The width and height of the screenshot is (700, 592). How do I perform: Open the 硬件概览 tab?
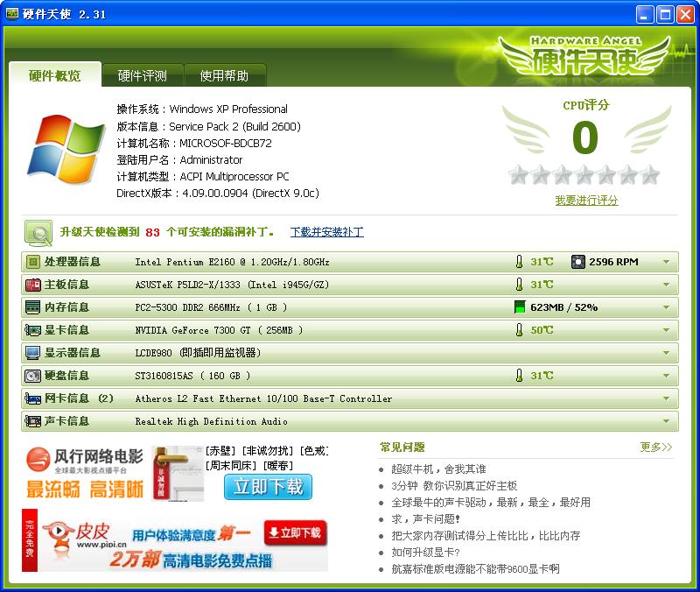coord(55,75)
